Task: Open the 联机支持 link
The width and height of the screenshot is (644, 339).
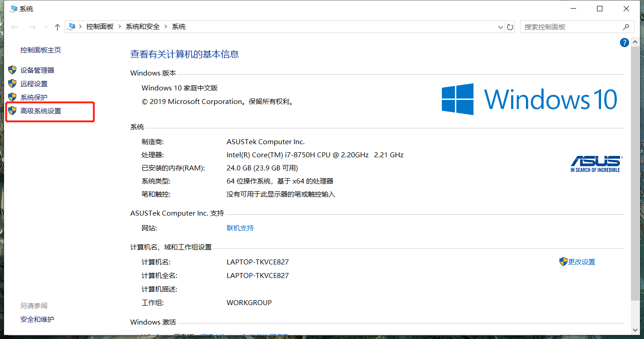Action: [240, 228]
